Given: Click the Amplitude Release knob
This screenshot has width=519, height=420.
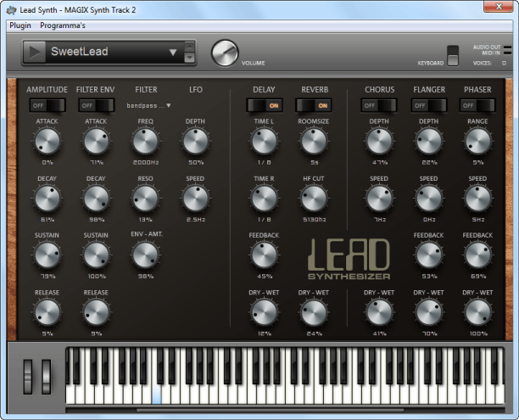Looking at the screenshot, I should pyautogui.click(x=47, y=312).
